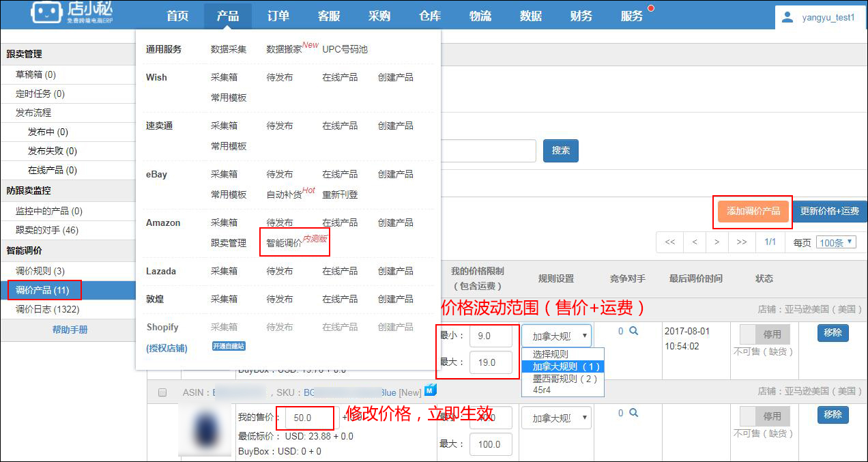Select 自动补货 under eBay
868x462 pixels.
pos(284,194)
